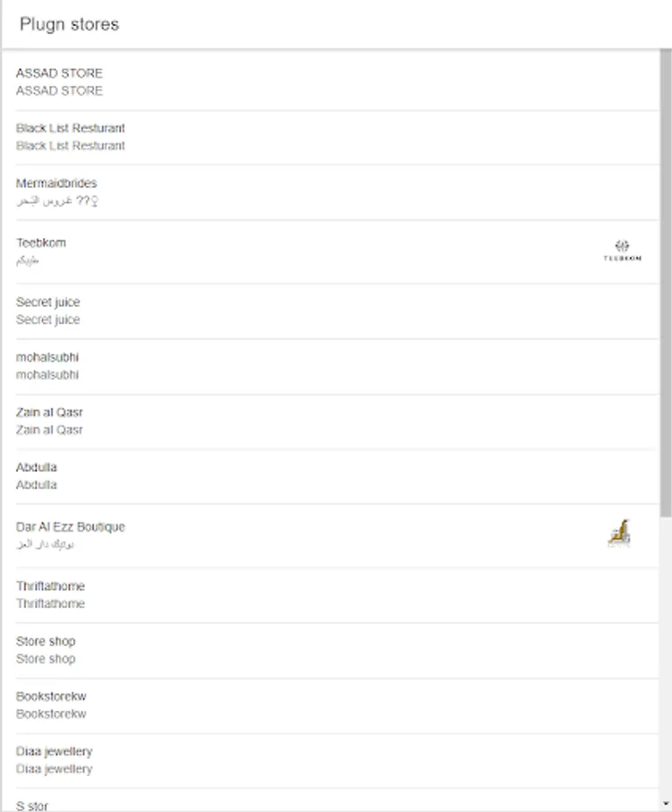Viewport: 672px width, 812px height.
Task: Click the scrollbar down arrow
Action: tap(666, 803)
